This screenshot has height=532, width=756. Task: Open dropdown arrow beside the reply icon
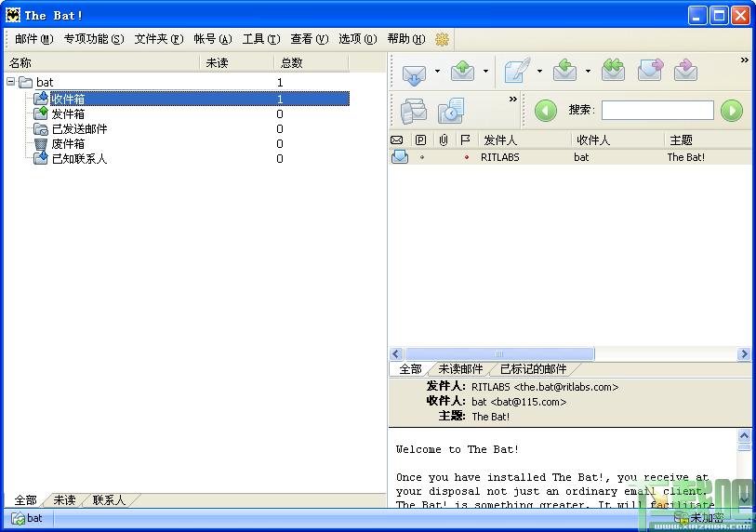click(x=588, y=72)
